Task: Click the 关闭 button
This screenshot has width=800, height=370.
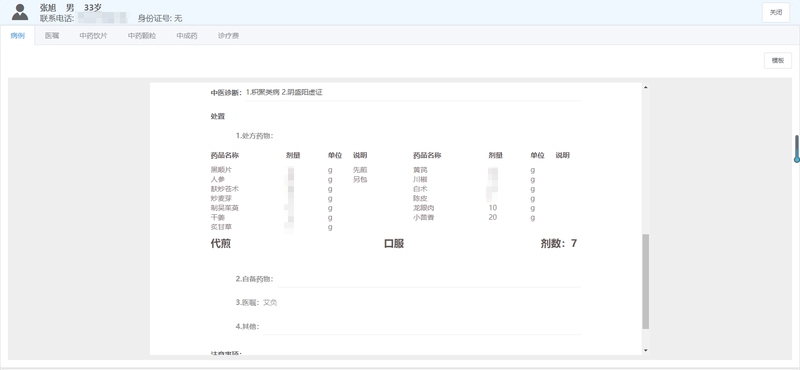Action: click(776, 12)
